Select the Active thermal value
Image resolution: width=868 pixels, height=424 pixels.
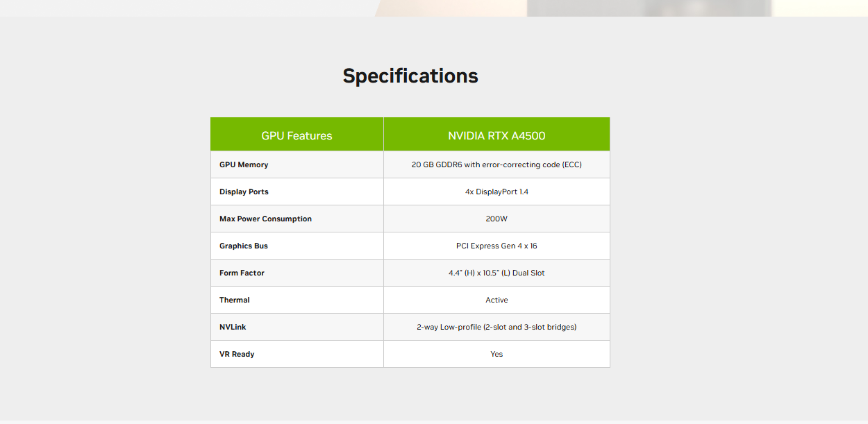496,300
